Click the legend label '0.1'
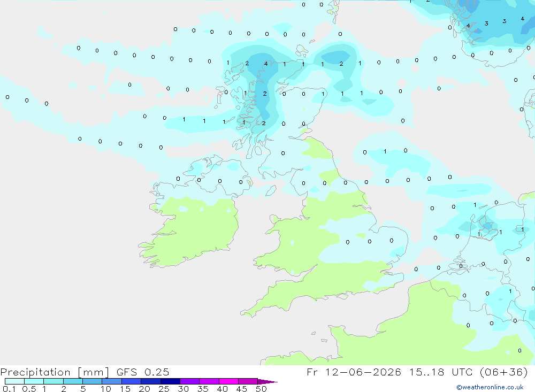 tap(9, 389)
